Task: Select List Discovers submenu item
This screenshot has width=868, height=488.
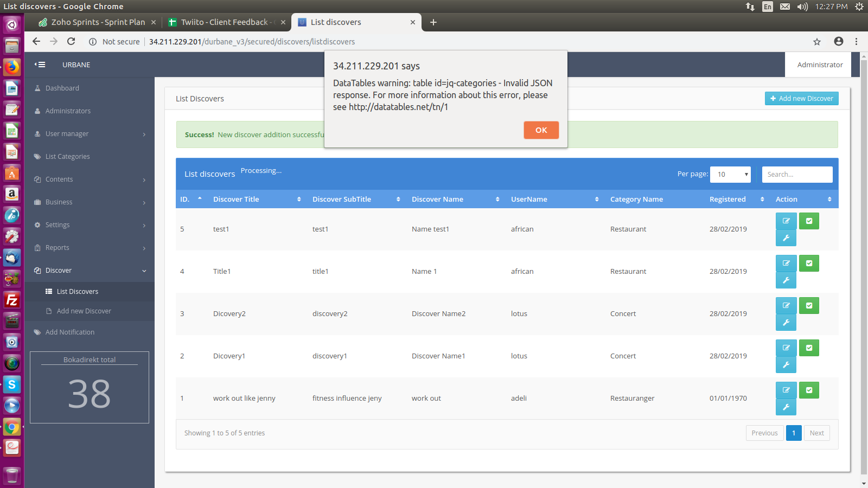Action: [90, 292]
